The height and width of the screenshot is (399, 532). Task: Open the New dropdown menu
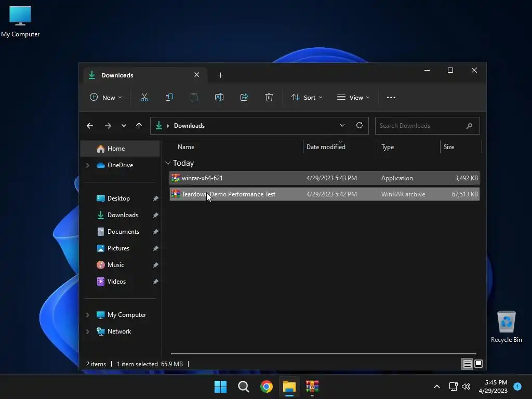[105, 97]
